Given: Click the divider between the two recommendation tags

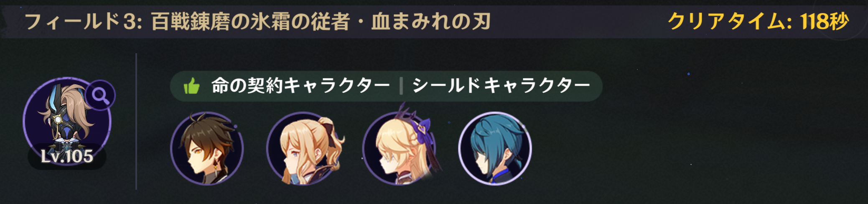Looking at the screenshot, I should click(401, 86).
